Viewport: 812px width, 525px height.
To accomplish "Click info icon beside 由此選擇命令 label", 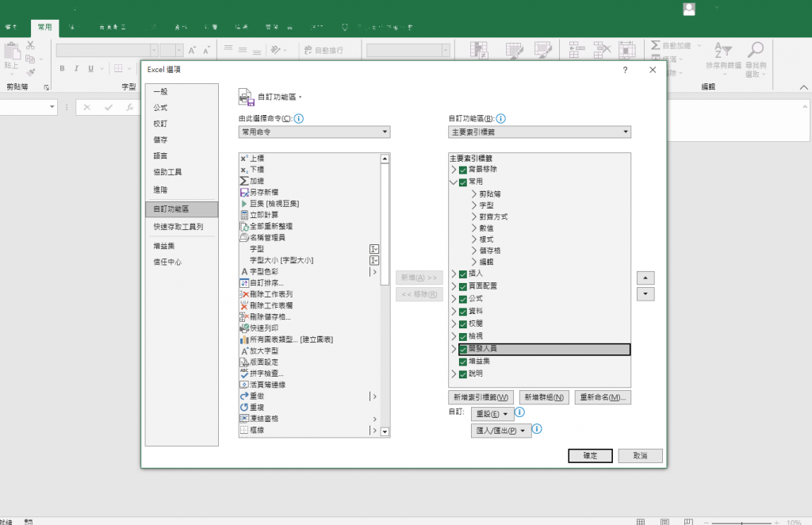I will tap(299, 119).
